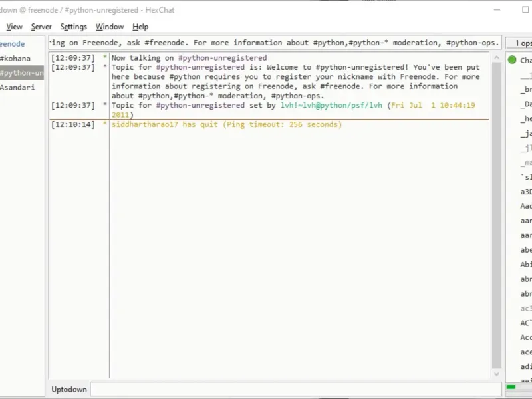Open the Help menu
Screen dimensions: 532x399
pos(140,27)
